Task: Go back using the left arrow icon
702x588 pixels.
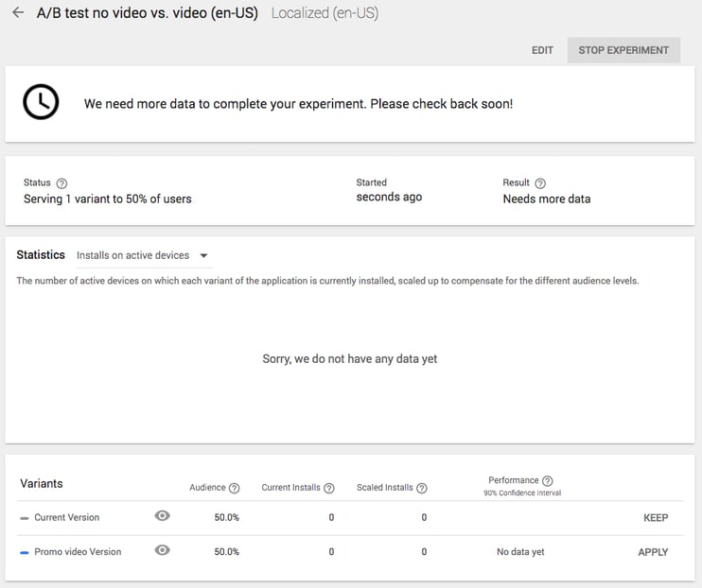Action: (x=18, y=12)
